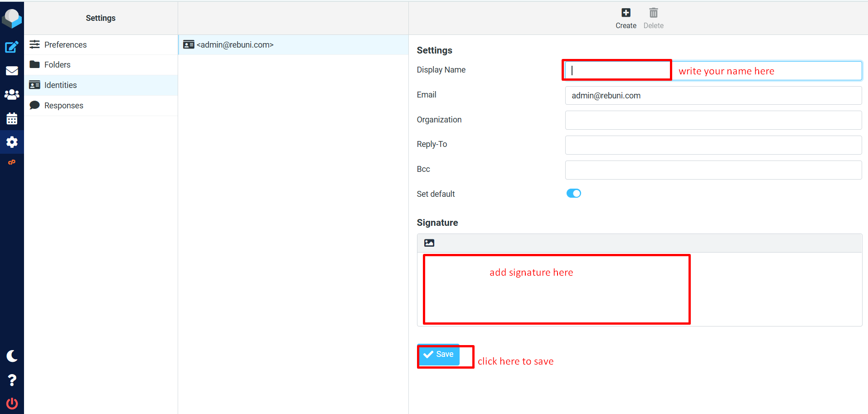Open the Mail envelope icon

[x=12, y=71]
